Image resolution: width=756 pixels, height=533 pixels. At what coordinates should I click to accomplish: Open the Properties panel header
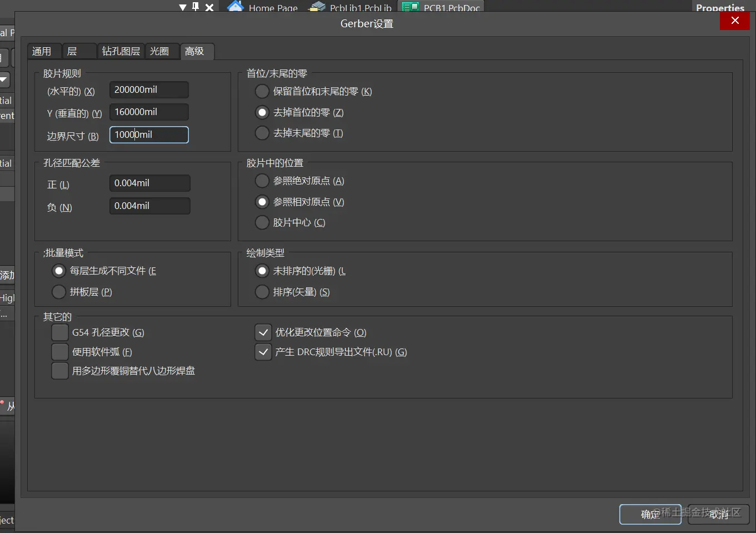coord(720,8)
